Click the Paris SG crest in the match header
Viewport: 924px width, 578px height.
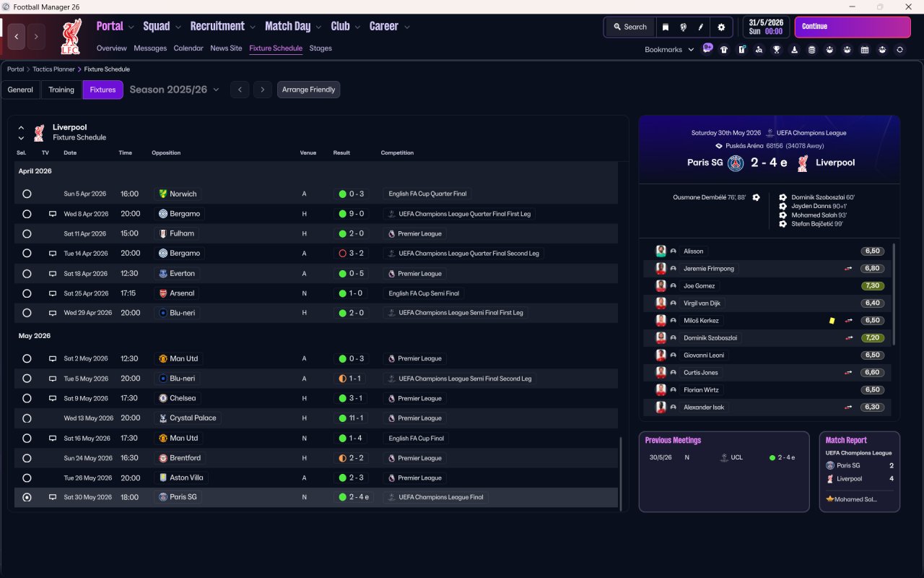pos(736,163)
